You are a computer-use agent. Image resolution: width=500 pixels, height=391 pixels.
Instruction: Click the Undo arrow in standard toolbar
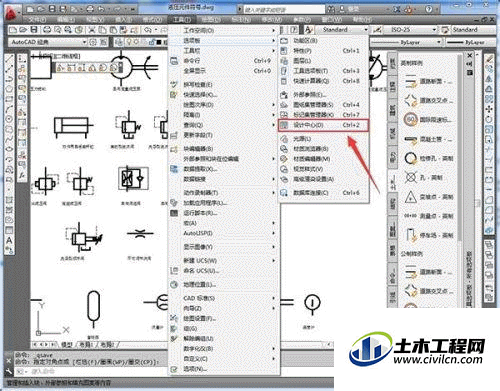(147, 30)
